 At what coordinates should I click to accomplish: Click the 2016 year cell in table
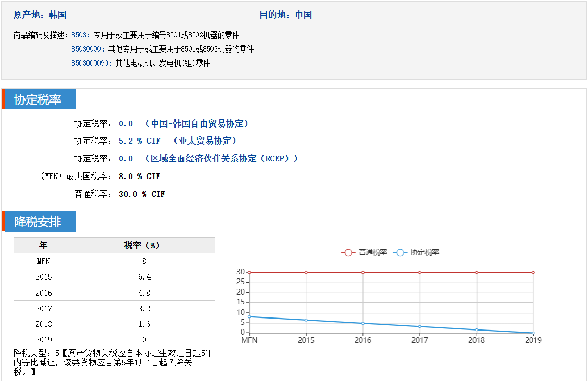point(44,293)
